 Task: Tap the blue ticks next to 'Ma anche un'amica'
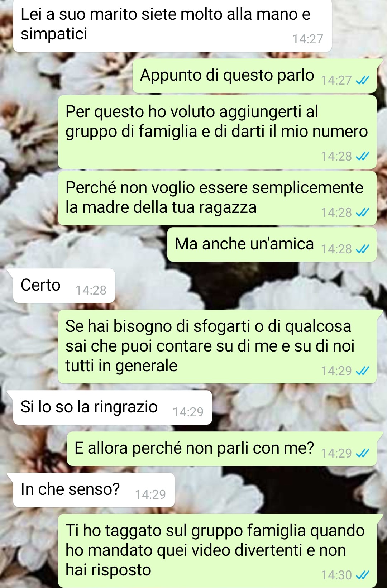(x=362, y=249)
